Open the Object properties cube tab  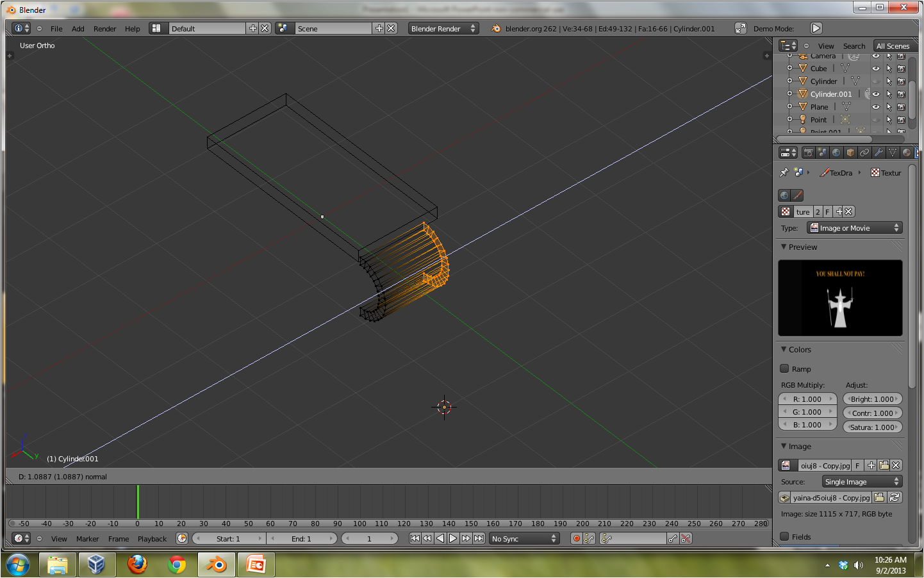[x=850, y=153]
